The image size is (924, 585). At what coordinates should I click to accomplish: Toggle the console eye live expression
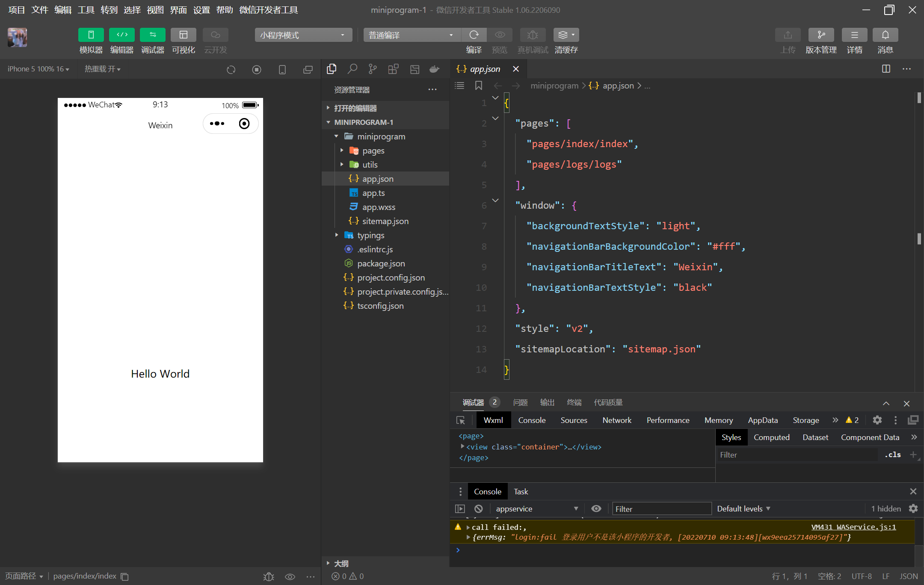click(x=596, y=509)
